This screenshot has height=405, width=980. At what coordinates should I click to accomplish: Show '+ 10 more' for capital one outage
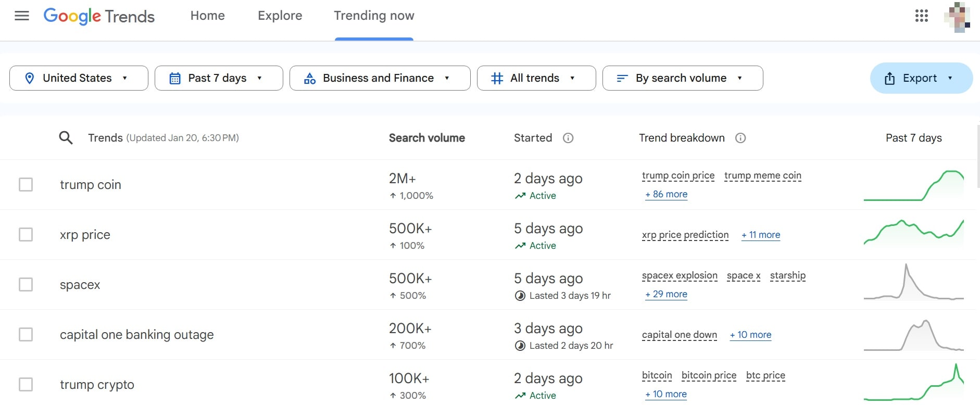(x=750, y=335)
